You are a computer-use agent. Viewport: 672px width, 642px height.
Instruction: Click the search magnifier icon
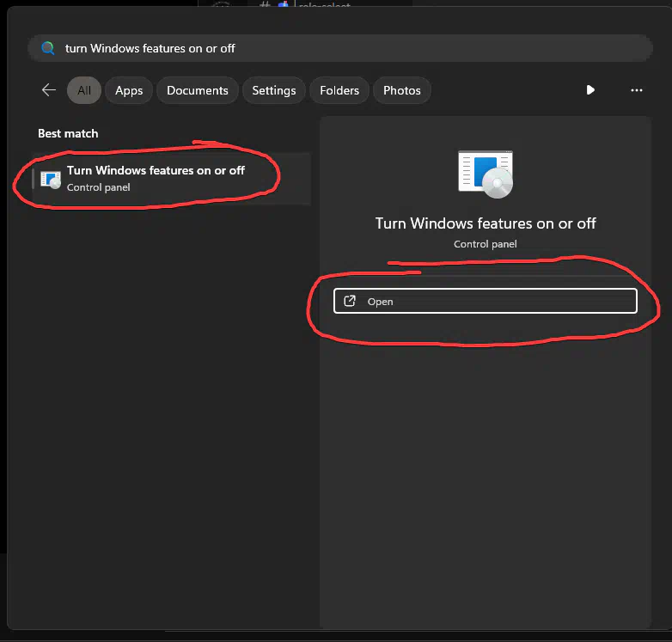pos(48,48)
